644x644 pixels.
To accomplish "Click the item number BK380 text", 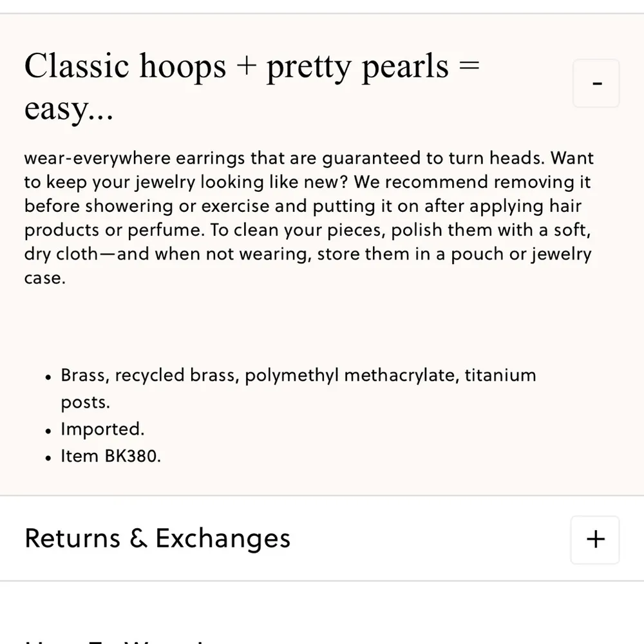I will click(x=110, y=456).
